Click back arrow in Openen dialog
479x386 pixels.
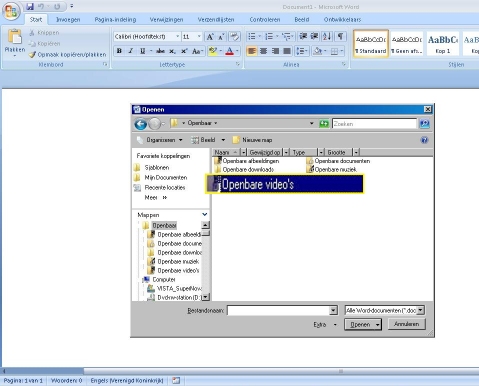(x=141, y=124)
